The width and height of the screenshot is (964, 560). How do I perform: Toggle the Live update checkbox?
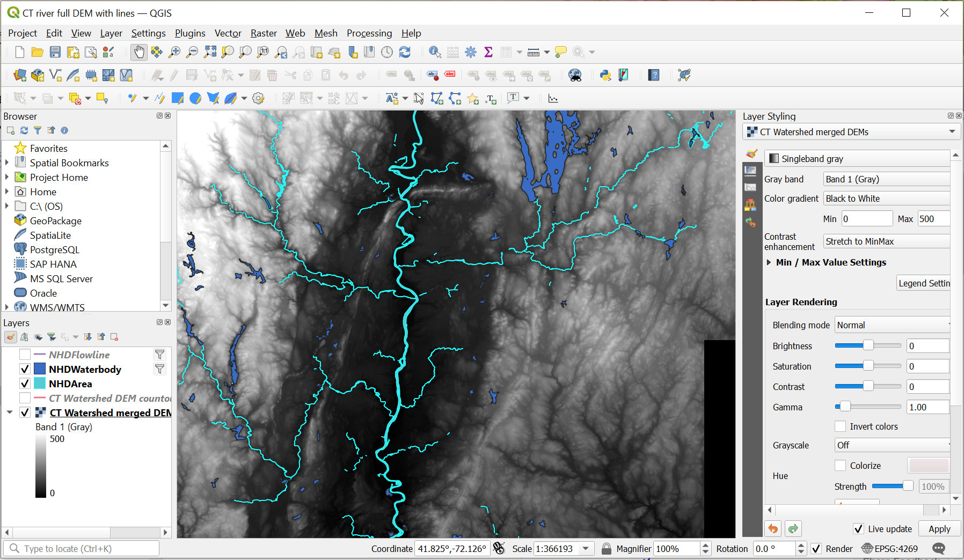click(x=858, y=529)
